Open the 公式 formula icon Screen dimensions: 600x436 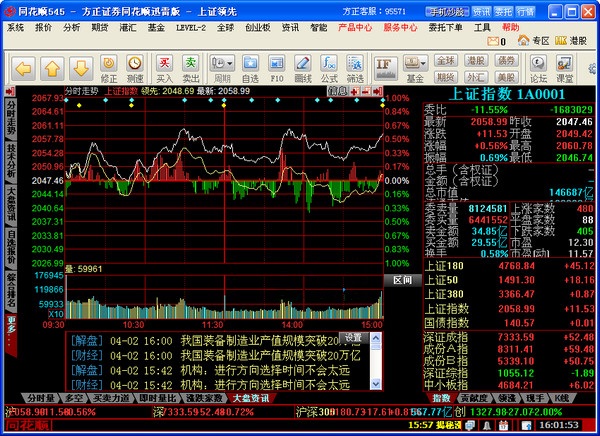point(329,68)
